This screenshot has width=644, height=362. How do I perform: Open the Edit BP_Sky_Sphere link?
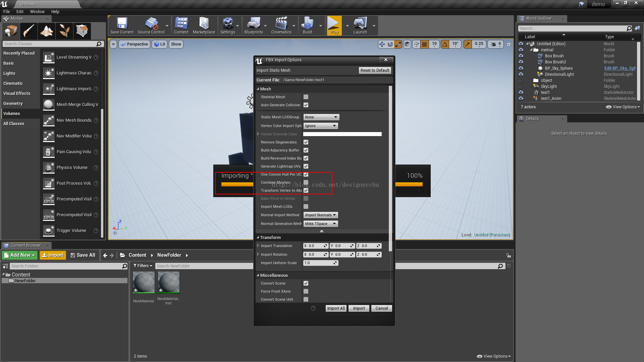pos(620,68)
